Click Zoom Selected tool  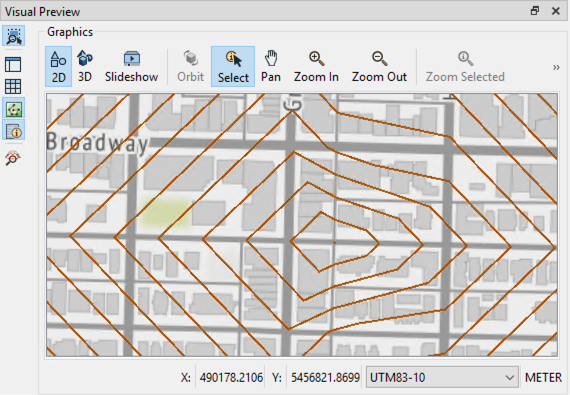pyautogui.click(x=465, y=66)
